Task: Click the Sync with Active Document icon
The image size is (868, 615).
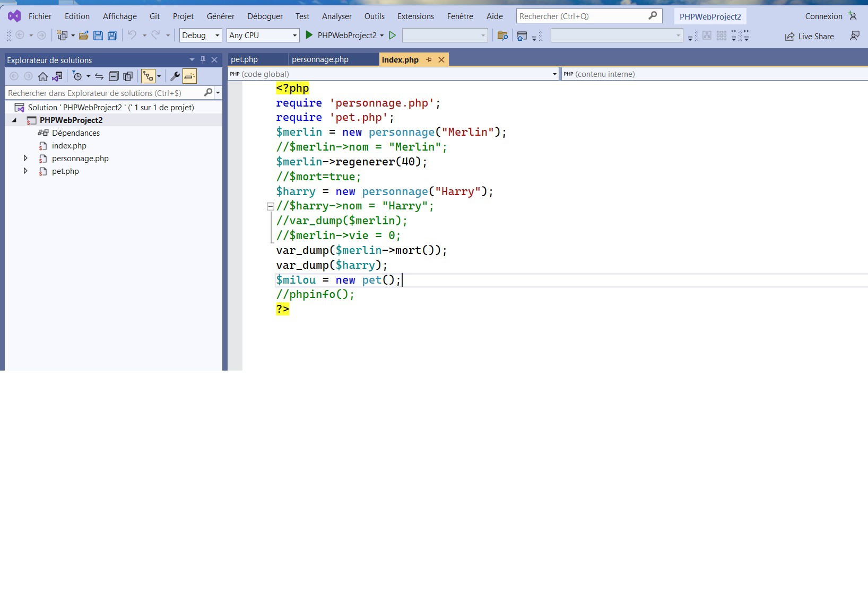Action: 99,76
